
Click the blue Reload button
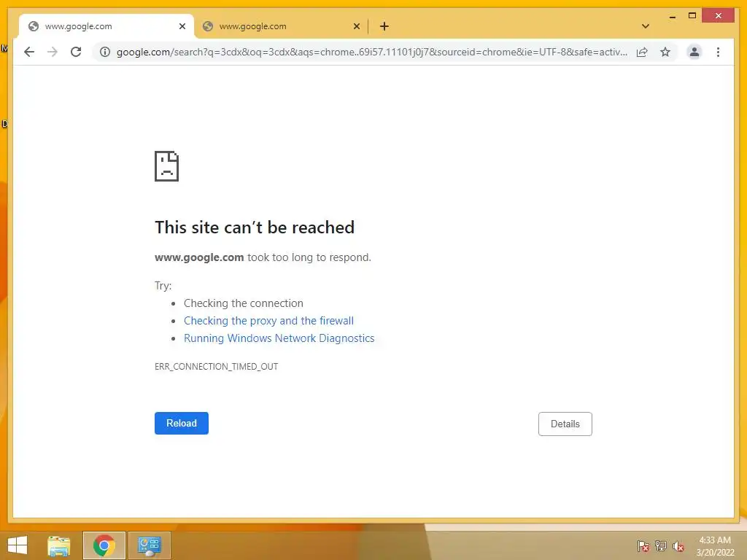[182, 424]
